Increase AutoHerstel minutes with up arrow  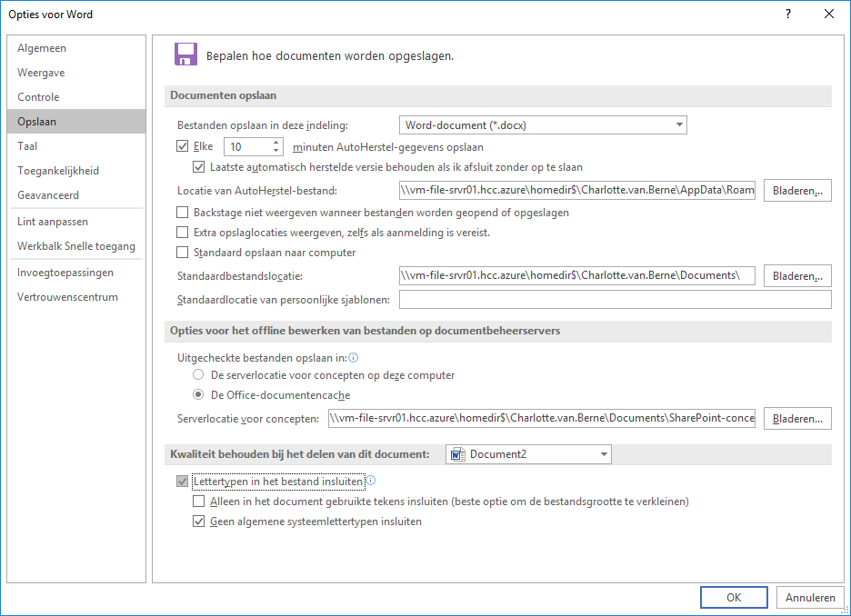tap(276, 142)
